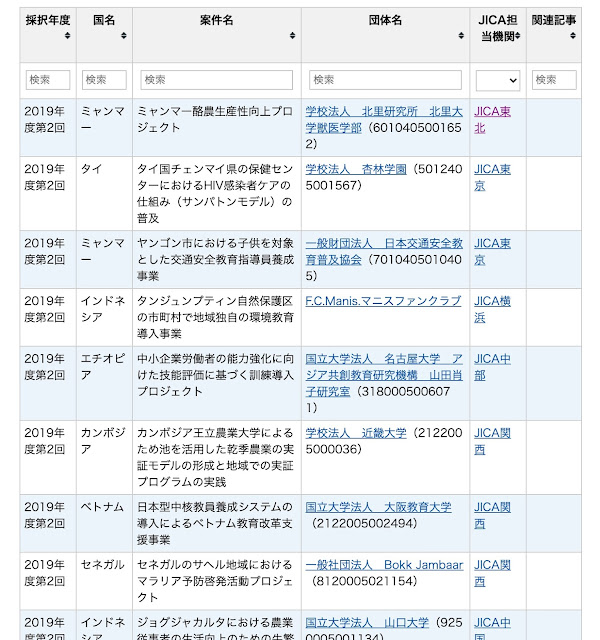Select the カンボジア country cell

click(x=104, y=458)
